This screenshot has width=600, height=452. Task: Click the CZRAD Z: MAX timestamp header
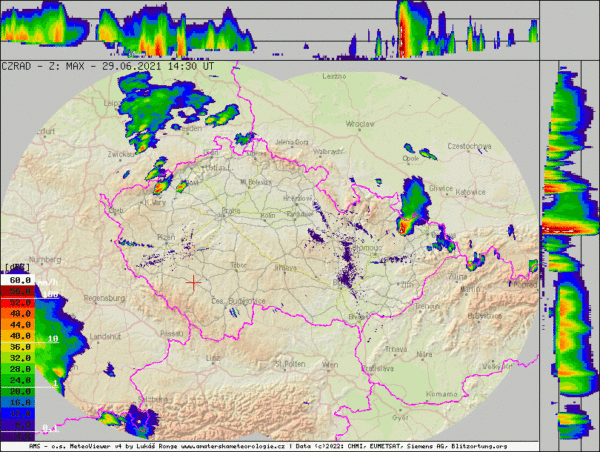pos(108,66)
